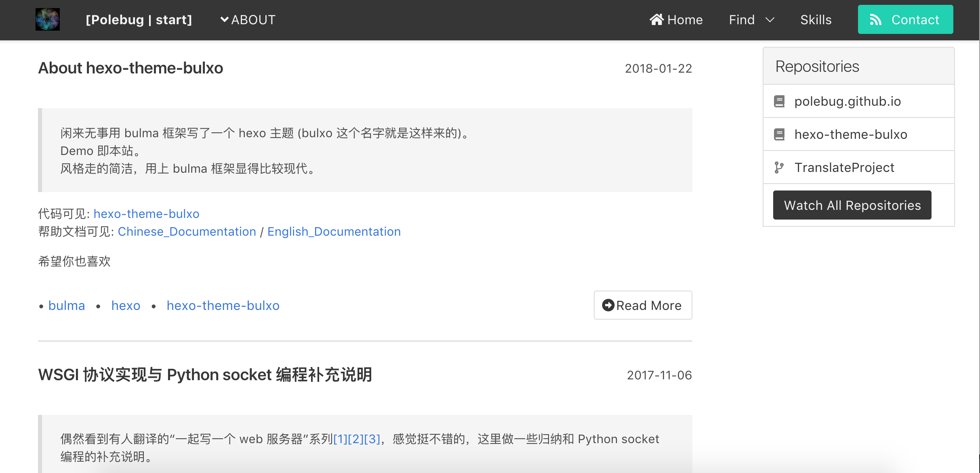Viewport: 980px width, 473px height.
Task: Open the Find dropdown arrow
Action: (770, 20)
